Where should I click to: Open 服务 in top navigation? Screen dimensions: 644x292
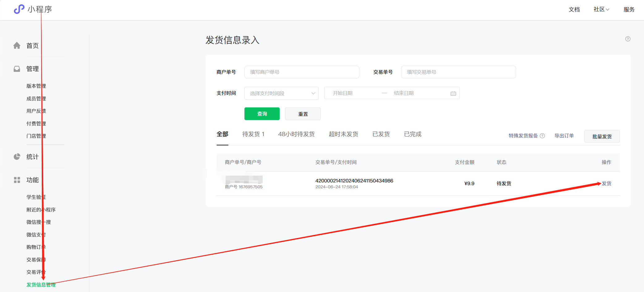point(629,10)
